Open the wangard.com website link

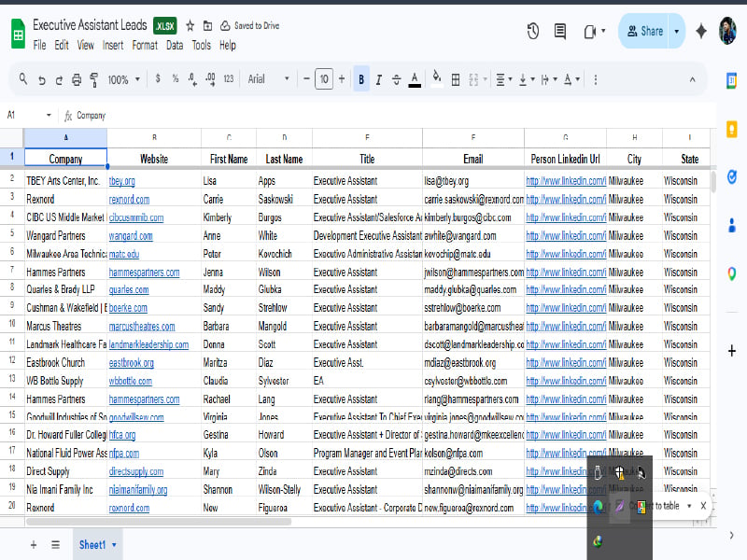pos(131,236)
